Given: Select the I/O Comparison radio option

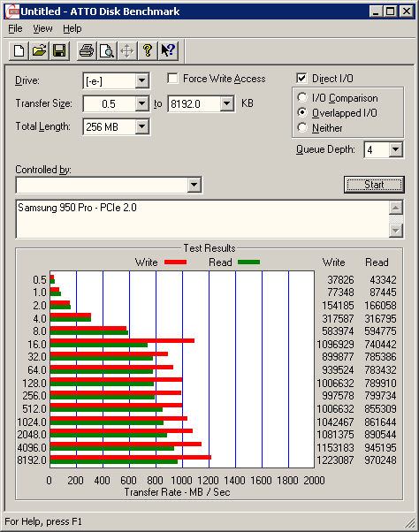Looking at the screenshot, I should pos(302,98).
